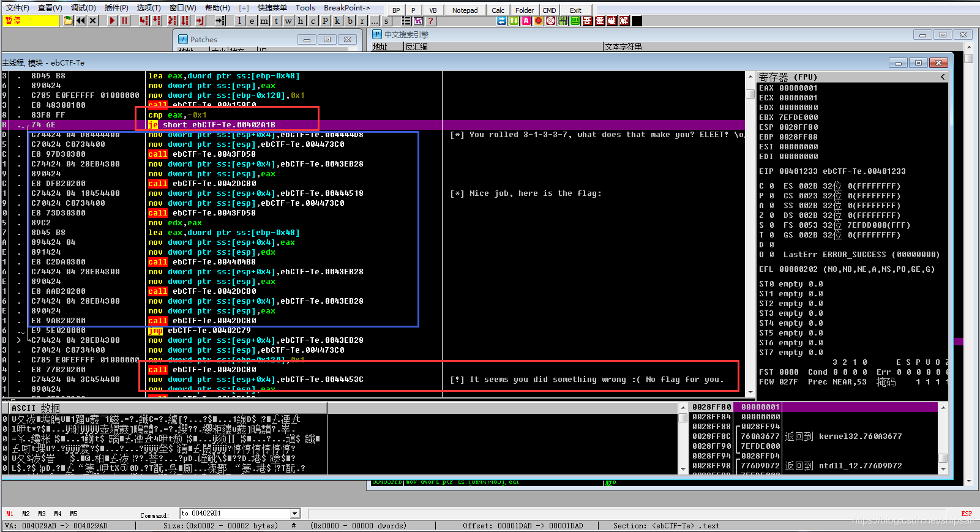Click the Step Into toolbar icon
Viewport: 980px width, 532px height.
[143, 21]
